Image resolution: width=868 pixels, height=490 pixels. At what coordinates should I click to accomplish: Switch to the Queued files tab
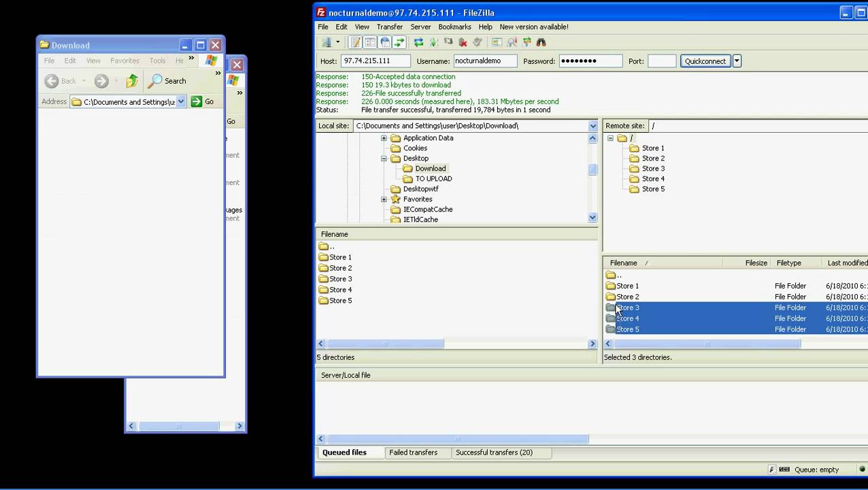coord(344,453)
